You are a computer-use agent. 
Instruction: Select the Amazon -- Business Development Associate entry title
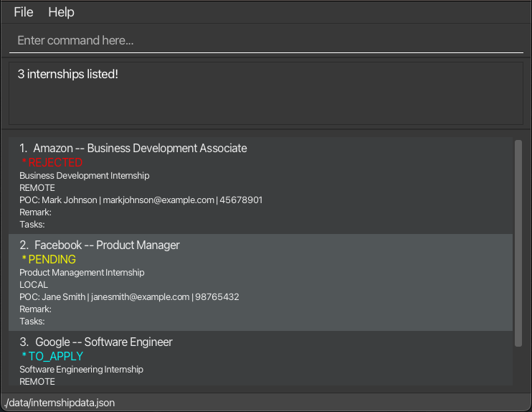coord(140,148)
